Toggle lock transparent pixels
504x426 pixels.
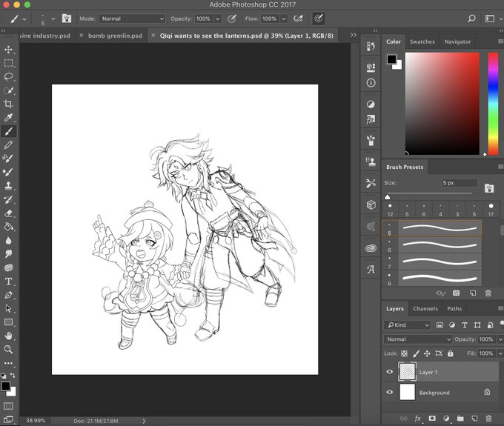404,353
